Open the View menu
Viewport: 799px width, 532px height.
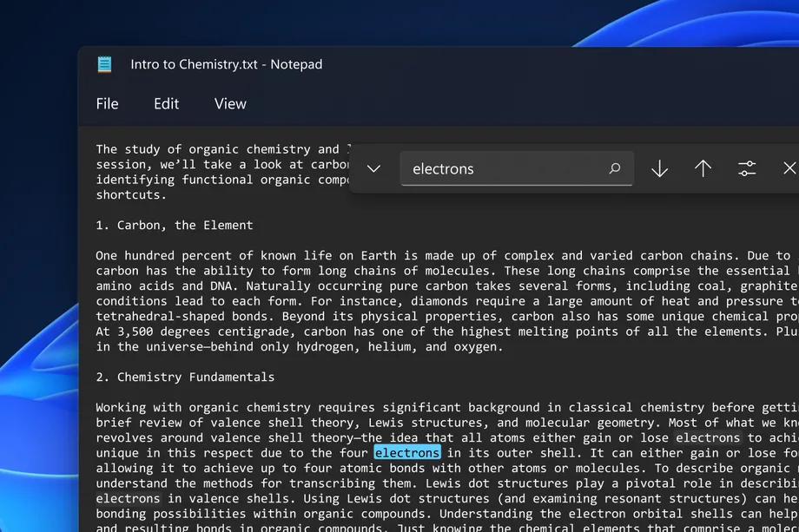(x=229, y=103)
